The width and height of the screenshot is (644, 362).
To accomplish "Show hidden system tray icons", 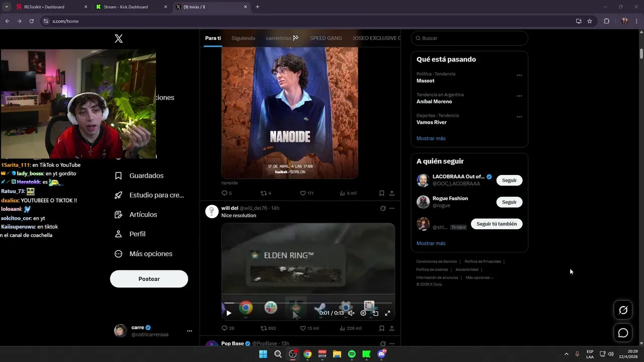I will 566,354.
